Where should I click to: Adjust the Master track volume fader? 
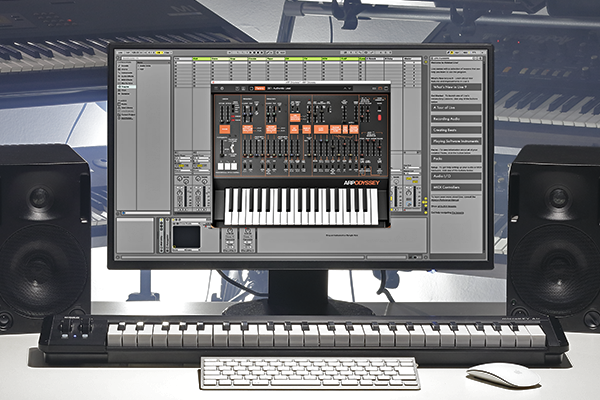pyautogui.click(x=414, y=195)
